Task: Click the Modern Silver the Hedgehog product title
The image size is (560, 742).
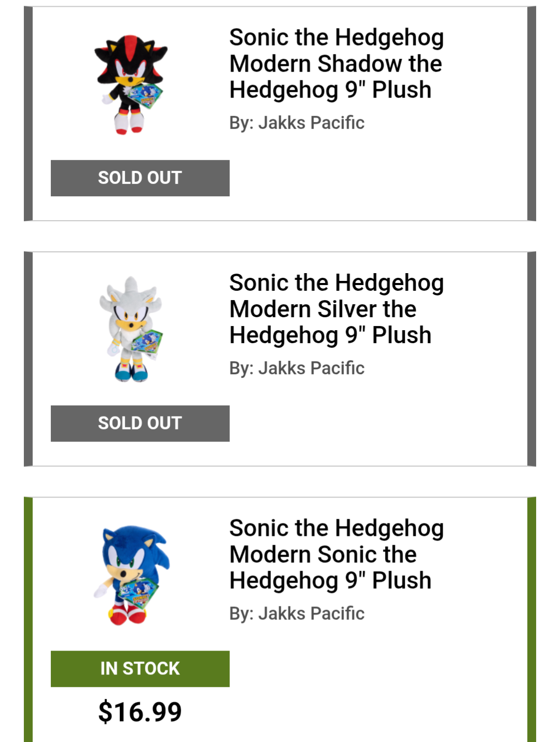Action: [x=336, y=309]
